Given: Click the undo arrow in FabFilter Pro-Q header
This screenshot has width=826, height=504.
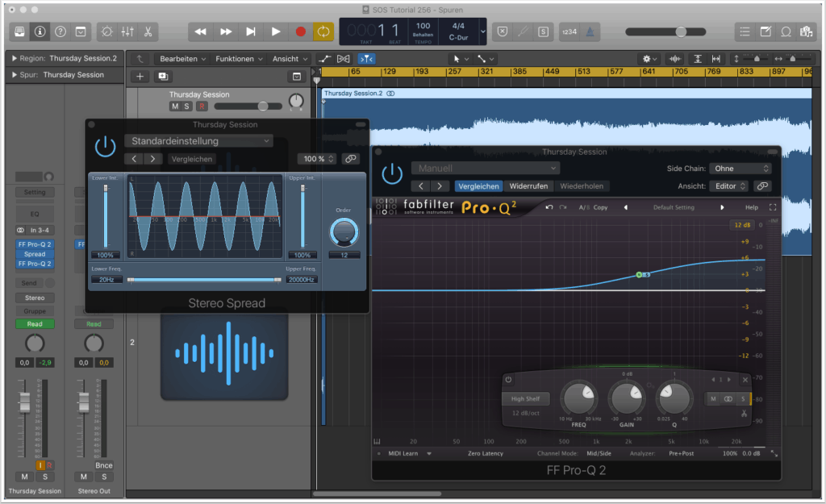Looking at the screenshot, I should [x=549, y=207].
